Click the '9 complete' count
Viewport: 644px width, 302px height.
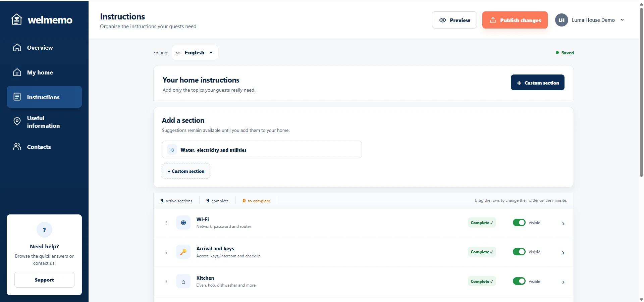point(217,201)
